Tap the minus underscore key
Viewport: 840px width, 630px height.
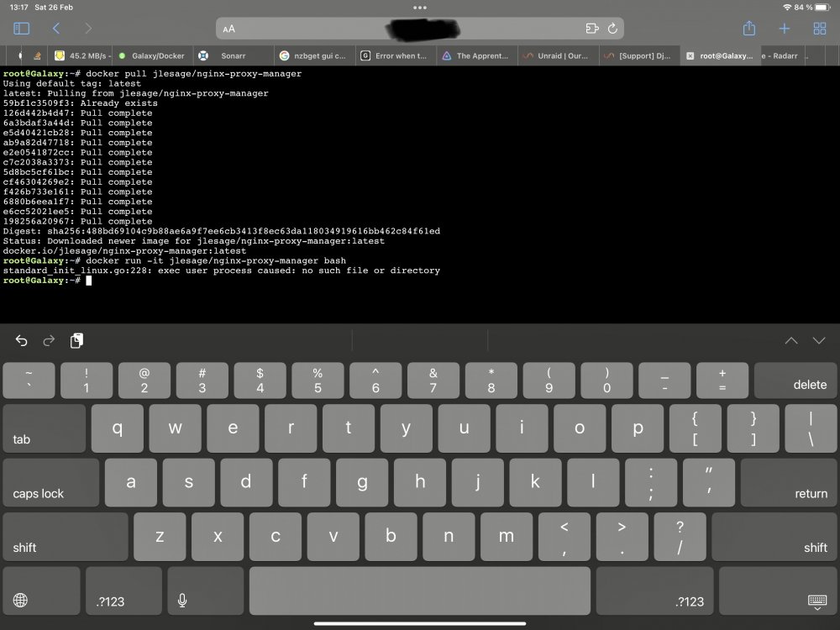click(x=664, y=381)
